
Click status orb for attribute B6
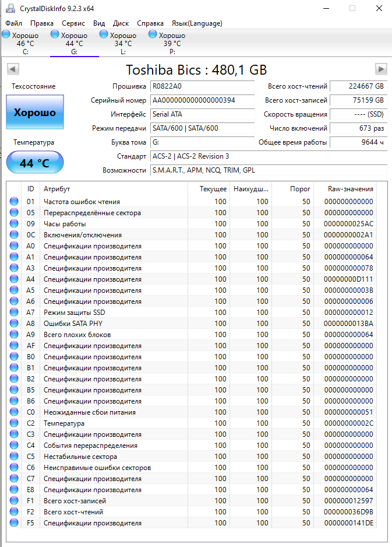click(x=14, y=401)
